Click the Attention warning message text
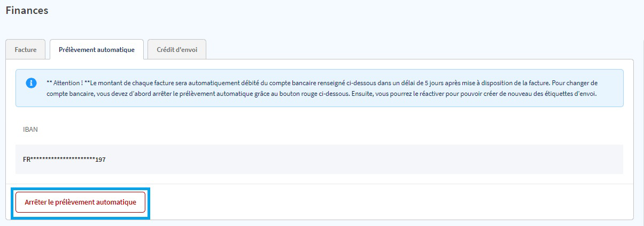This screenshot has width=644, height=226. coord(322,88)
